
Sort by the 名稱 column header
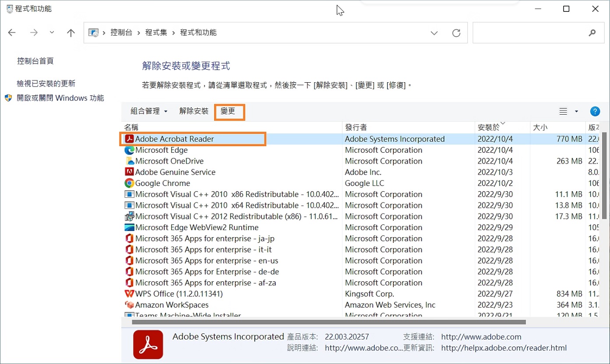[232, 127]
